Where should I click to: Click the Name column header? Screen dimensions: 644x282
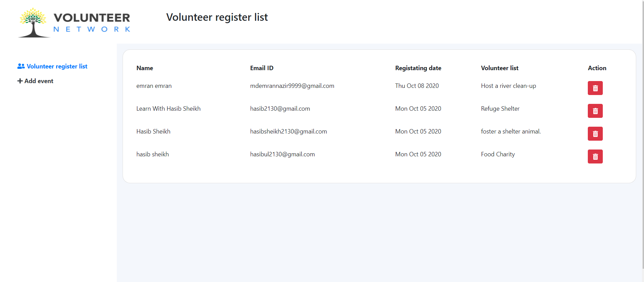[x=145, y=68]
